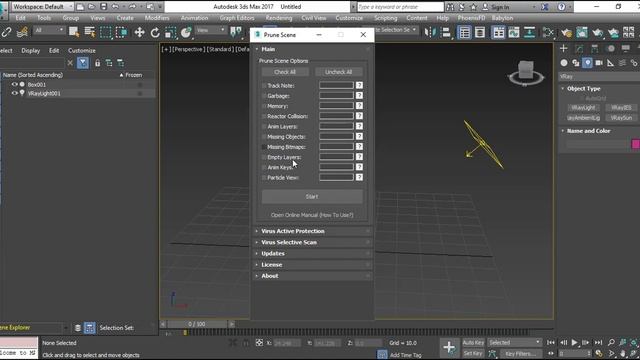Click the Link tool in toolbar
640x360 pixels.
pyautogui.click(x=7, y=32)
